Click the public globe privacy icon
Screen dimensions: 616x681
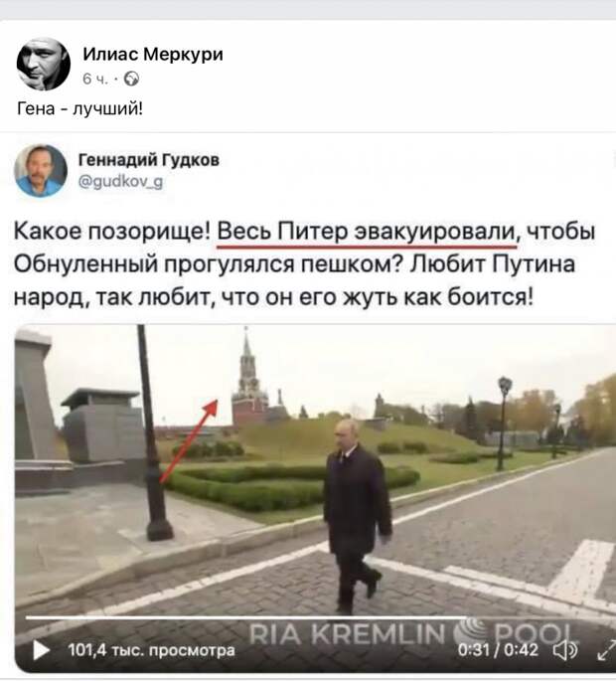(x=131, y=80)
